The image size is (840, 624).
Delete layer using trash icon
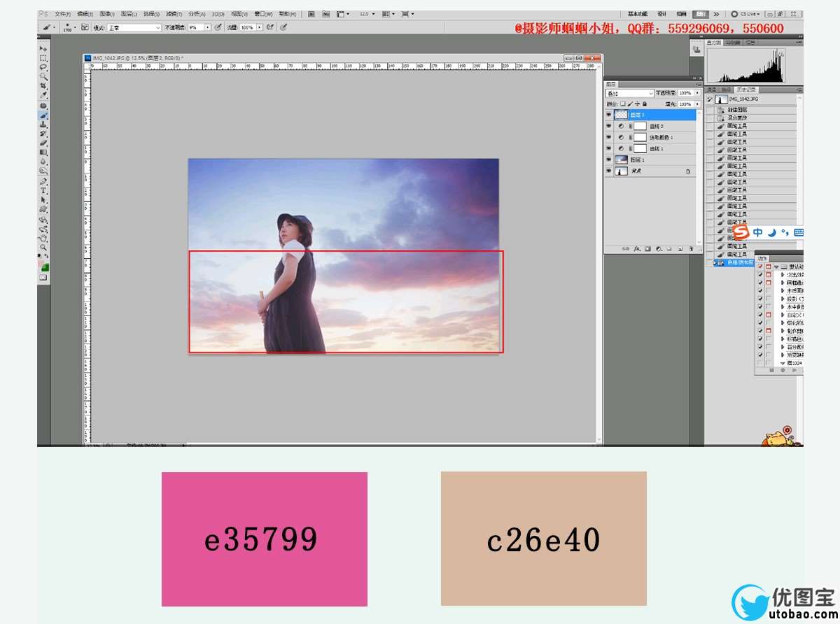tap(691, 248)
